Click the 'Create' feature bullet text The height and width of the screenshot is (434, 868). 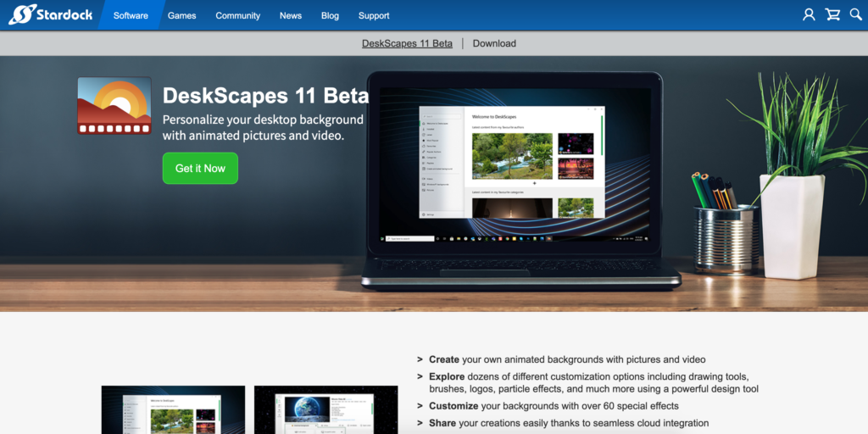(567, 359)
